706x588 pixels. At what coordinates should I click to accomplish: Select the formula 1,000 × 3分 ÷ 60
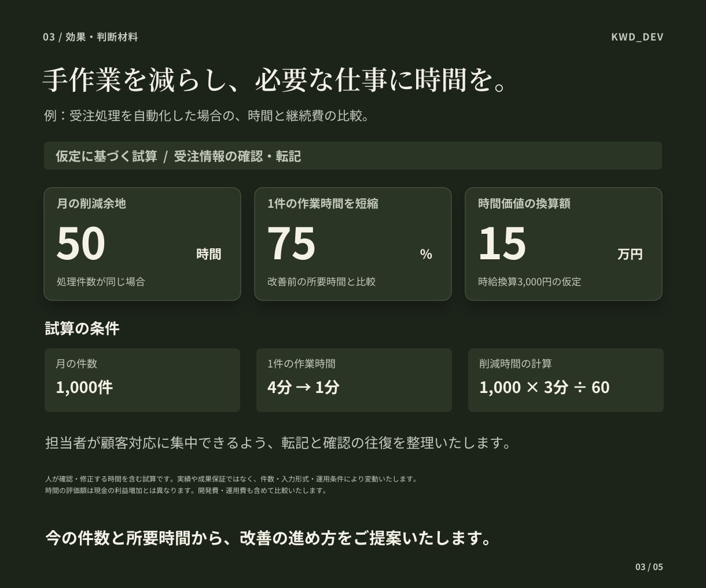545,387
